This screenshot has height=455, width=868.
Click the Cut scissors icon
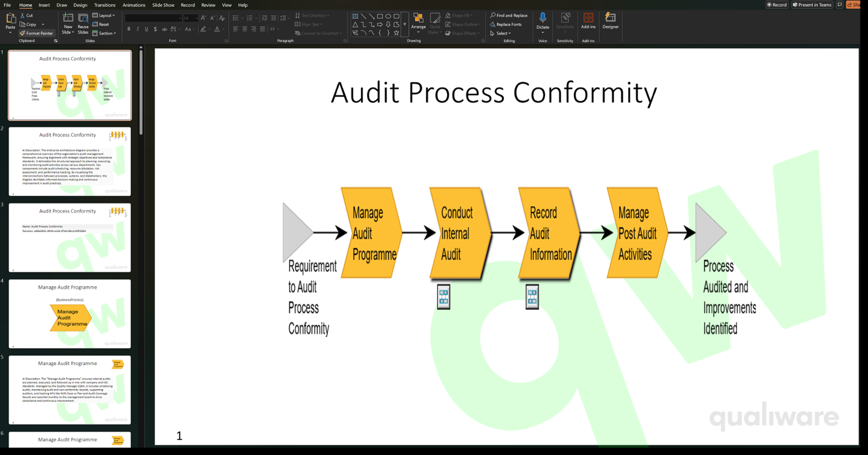click(23, 16)
